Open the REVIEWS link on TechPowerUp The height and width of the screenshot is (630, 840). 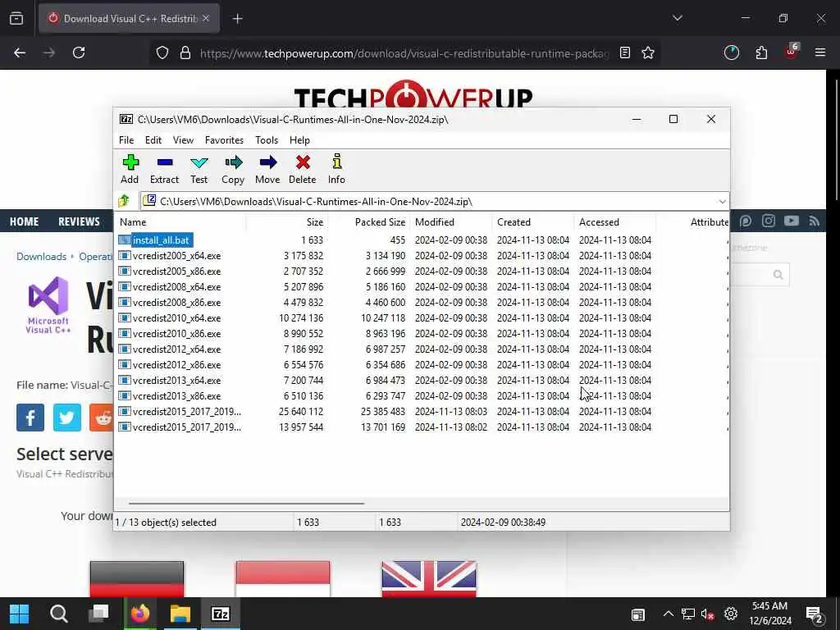coord(79,221)
